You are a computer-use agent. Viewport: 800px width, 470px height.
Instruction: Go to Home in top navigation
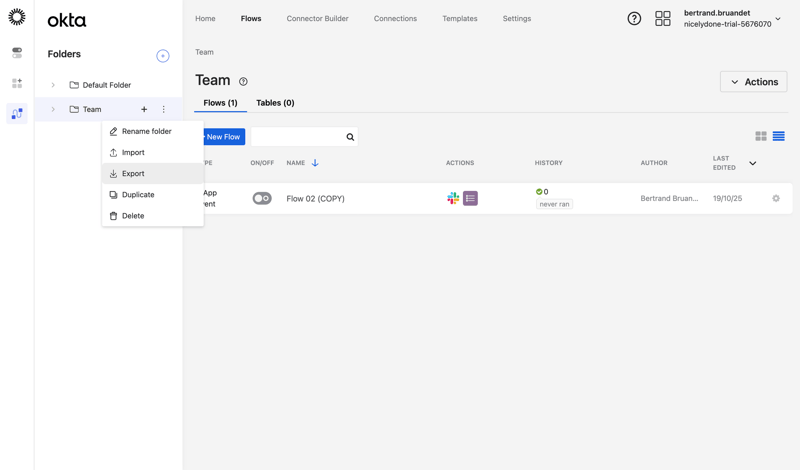pos(205,18)
